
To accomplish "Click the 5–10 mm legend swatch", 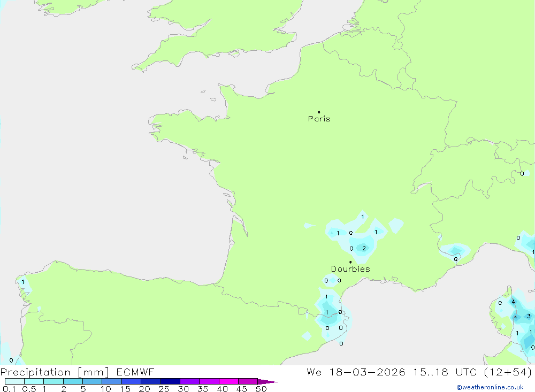I will [93, 381].
